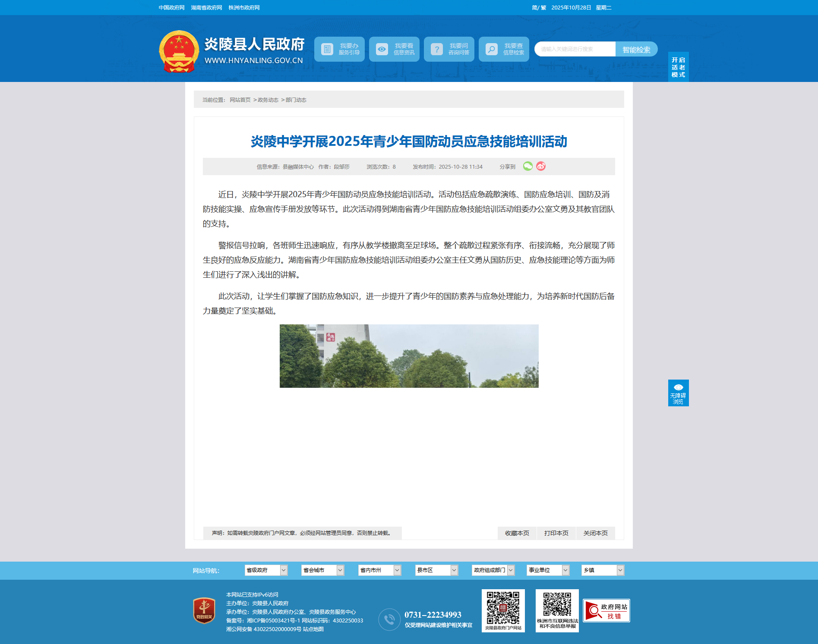Viewport: 818px width, 644px height.
Task: Toggle 无障碍浏览 accessibility browsing
Action: (678, 393)
